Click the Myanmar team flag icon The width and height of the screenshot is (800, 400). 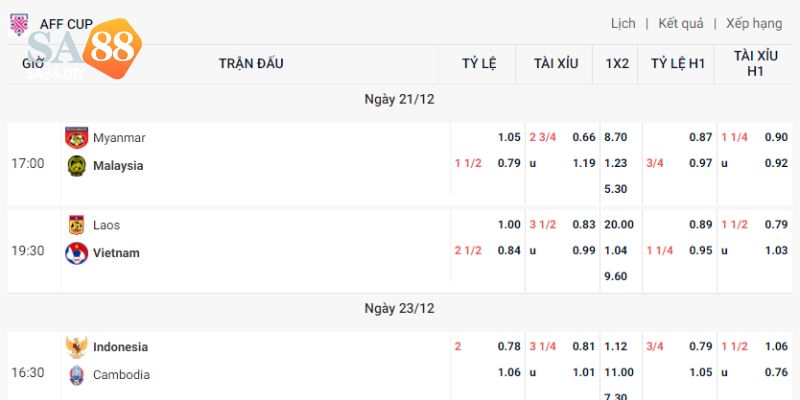point(76,137)
